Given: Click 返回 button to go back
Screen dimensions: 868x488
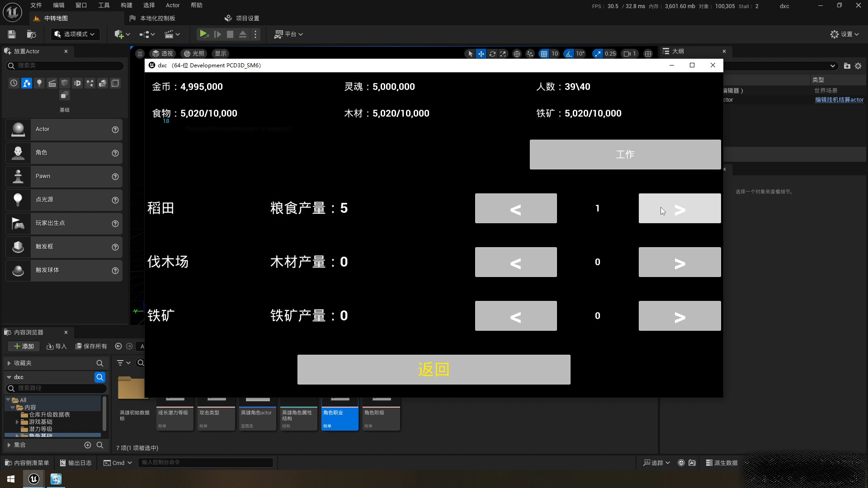Looking at the screenshot, I should coord(434,369).
